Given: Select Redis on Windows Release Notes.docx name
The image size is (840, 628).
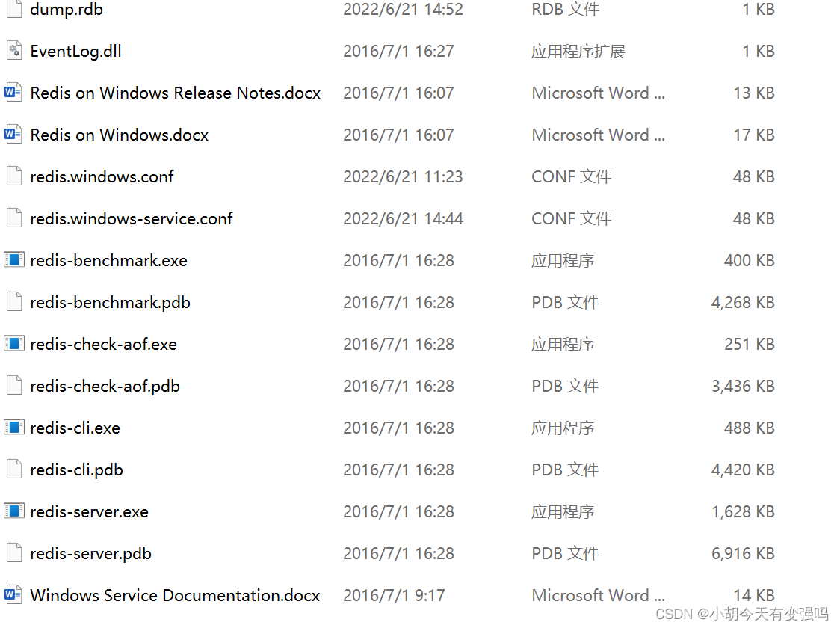Looking at the screenshot, I should point(175,93).
